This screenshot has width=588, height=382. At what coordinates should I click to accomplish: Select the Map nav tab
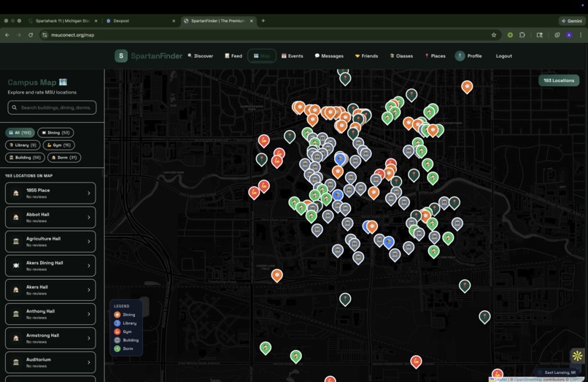(x=262, y=56)
